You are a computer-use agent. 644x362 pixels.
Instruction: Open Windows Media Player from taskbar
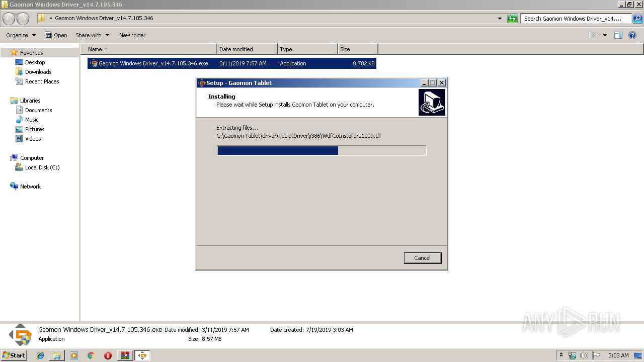pos(74,355)
